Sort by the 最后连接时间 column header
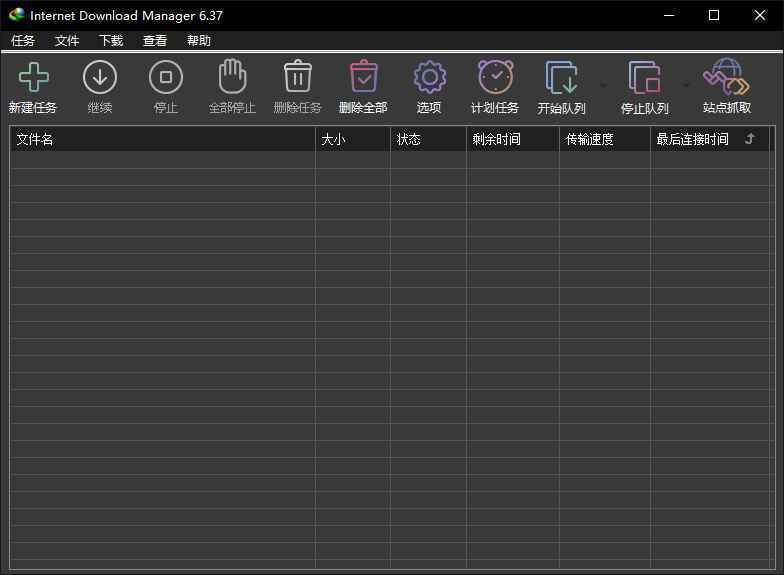The image size is (784, 575). pyautogui.click(x=710, y=139)
